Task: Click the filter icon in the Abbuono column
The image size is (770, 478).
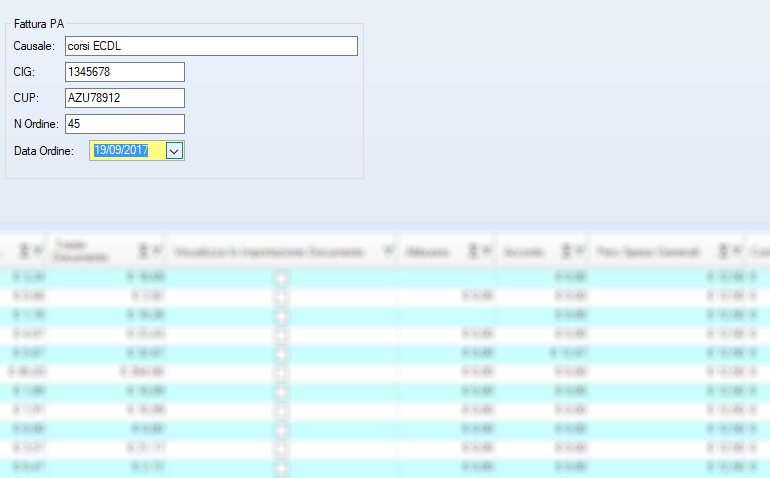Action: pos(487,251)
